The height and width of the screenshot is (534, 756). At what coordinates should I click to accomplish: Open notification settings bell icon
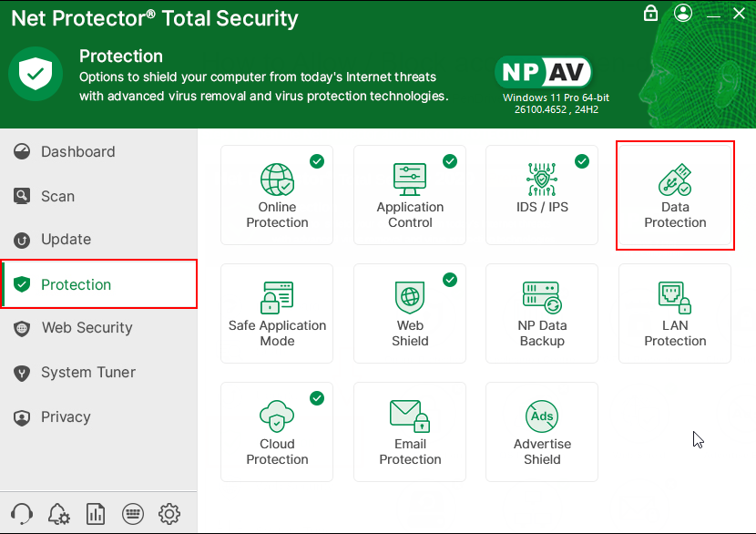click(x=59, y=514)
